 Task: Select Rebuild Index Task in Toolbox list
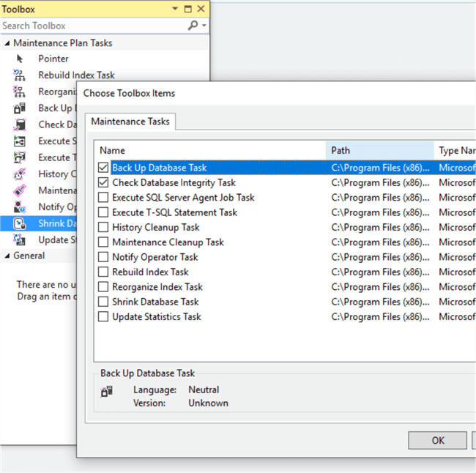pos(76,75)
